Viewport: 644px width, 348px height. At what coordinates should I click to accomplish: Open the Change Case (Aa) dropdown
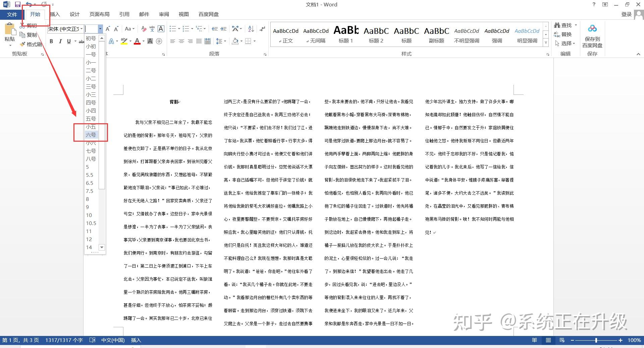click(129, 29)
